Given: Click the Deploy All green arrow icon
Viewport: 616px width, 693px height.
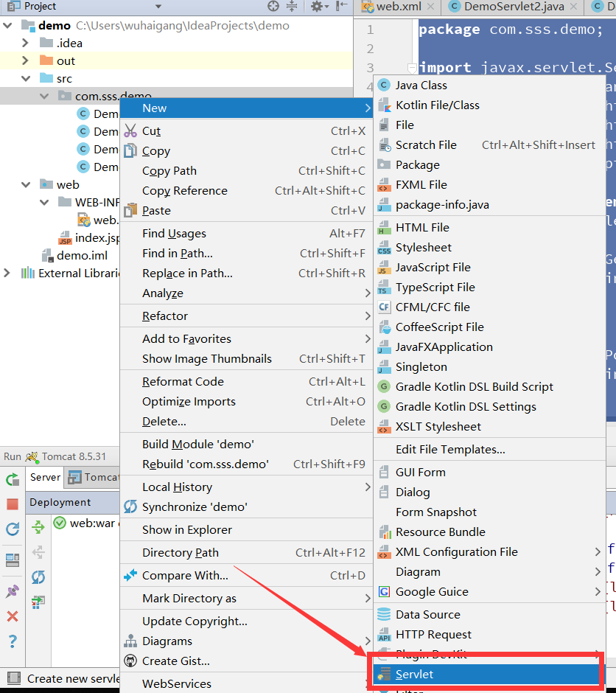Looking at the screenshot, I should click(38, 527).
